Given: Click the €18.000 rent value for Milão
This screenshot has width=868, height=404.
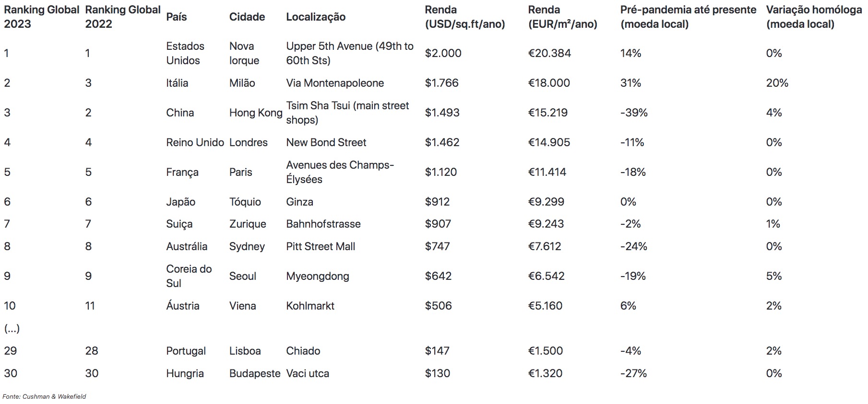Looking at the screenshot, I should point(549,83).
